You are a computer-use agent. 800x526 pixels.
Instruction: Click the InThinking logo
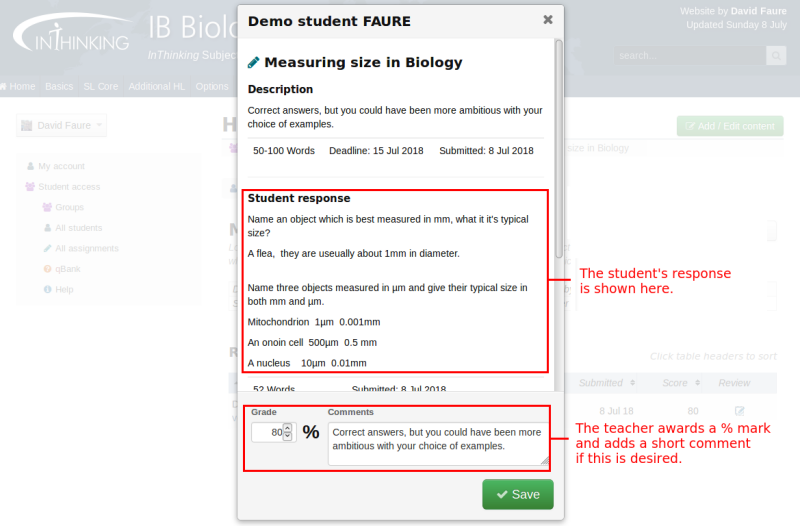70,35
